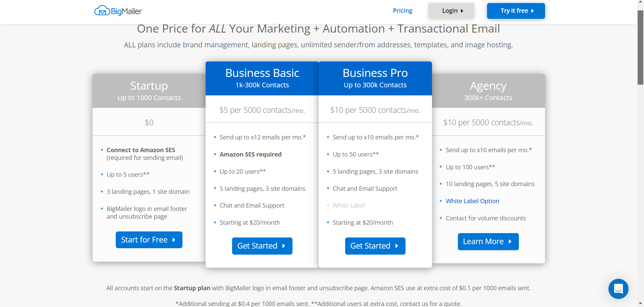Click Get Started under Business Pro
The image size is (644, 307).
click(x=375, y=246)
